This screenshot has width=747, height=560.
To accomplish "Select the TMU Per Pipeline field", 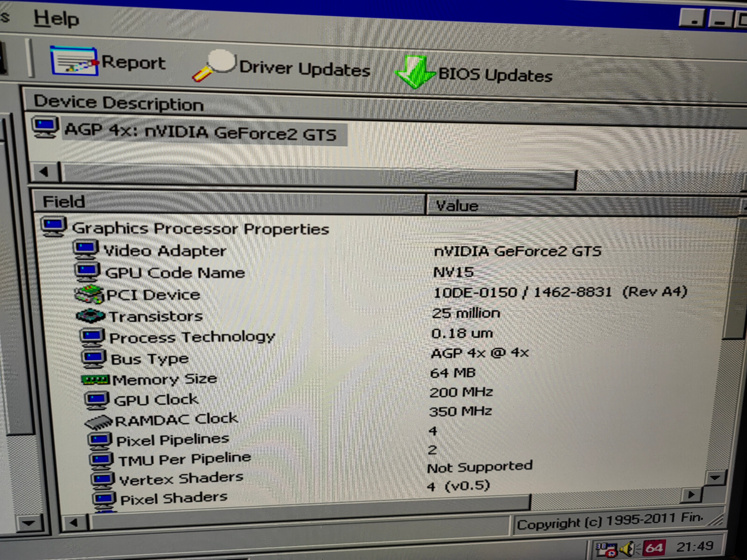I will 184,459.
